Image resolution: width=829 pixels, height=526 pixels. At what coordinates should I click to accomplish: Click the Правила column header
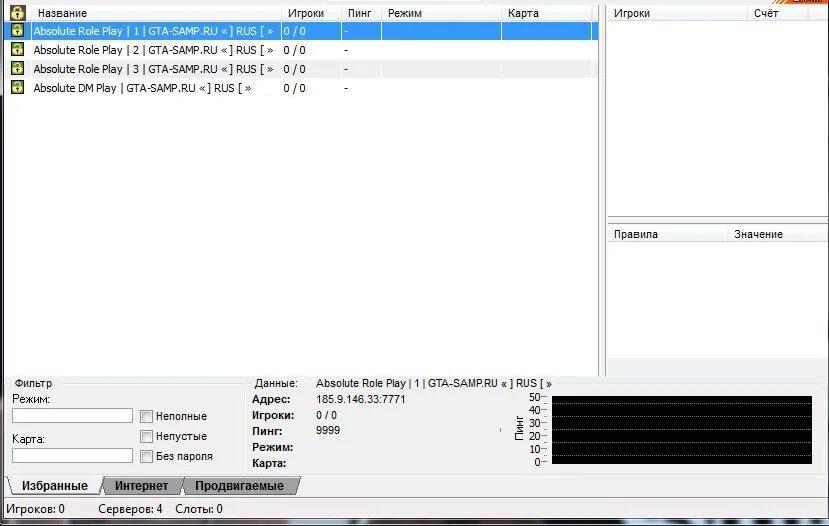(668, 234)
